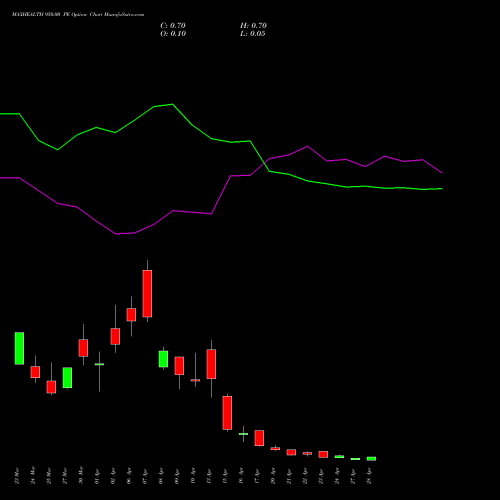Select the '07 Apr' date label
Image resolution: width=500 pixels, height=500 pixels.
145,476
